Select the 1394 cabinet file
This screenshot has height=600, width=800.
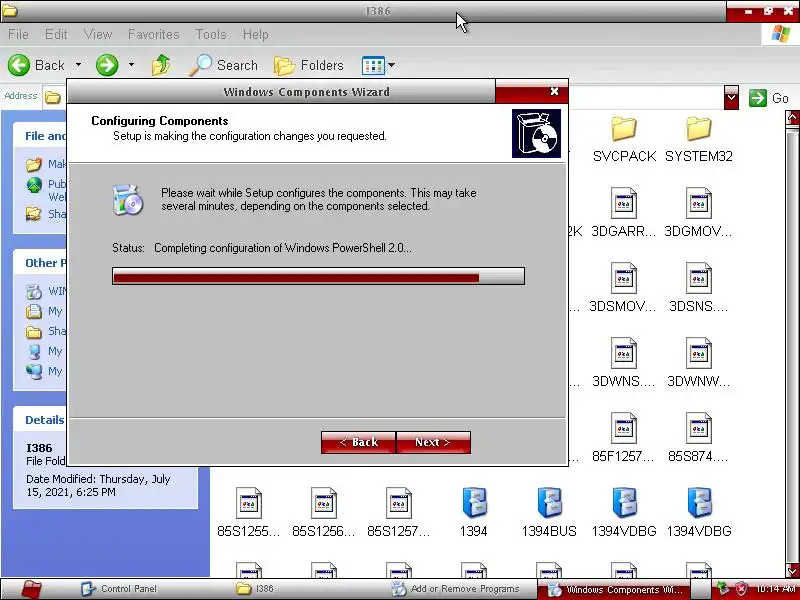[474, 503]
